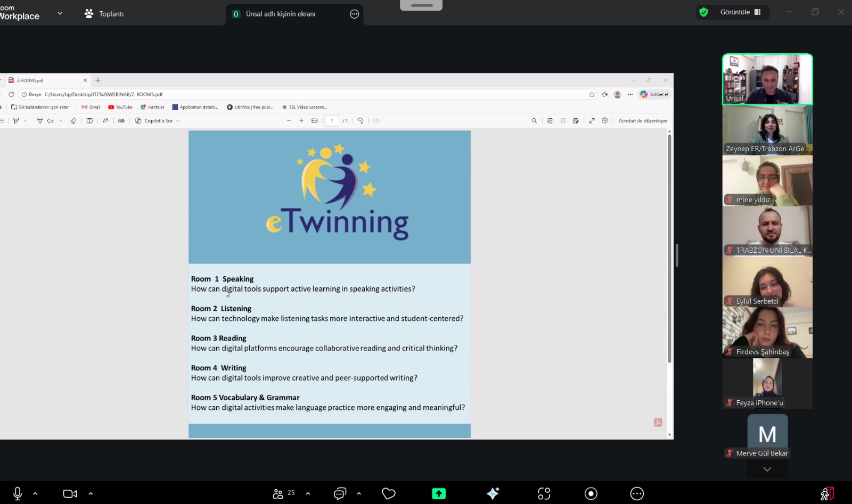Click the green Share Screen icon
Screen dimensions: 852x504
[439, 494]
